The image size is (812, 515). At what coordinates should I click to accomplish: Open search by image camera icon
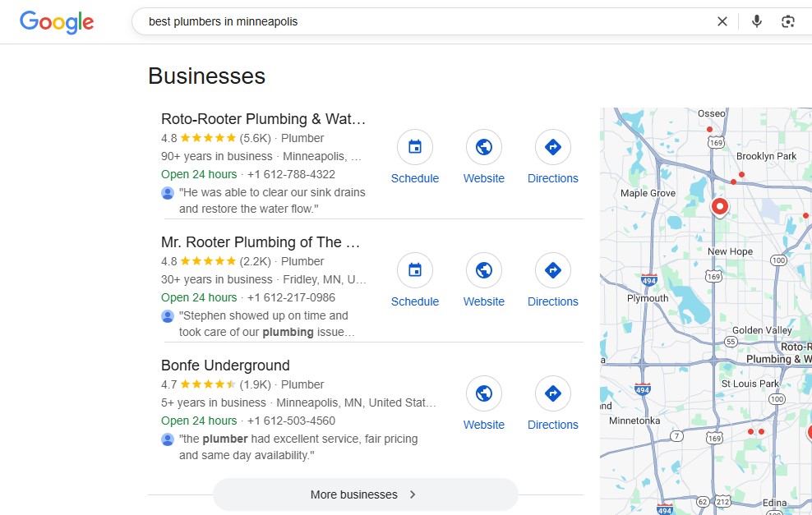787,21
